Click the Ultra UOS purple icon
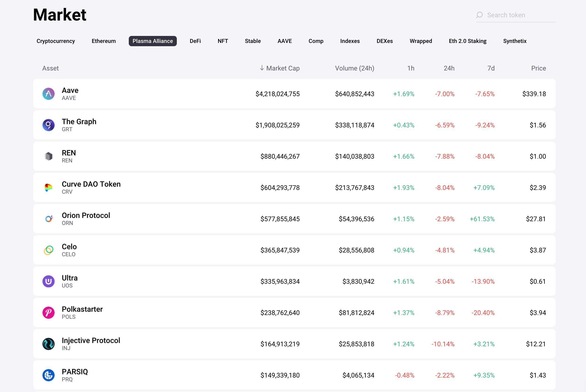The width and height of the screenshot is (586, 392). point(49,281)
